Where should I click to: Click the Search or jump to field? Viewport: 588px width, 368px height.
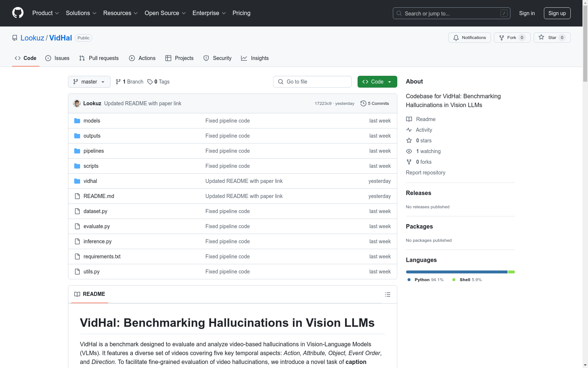click(452, 13)
